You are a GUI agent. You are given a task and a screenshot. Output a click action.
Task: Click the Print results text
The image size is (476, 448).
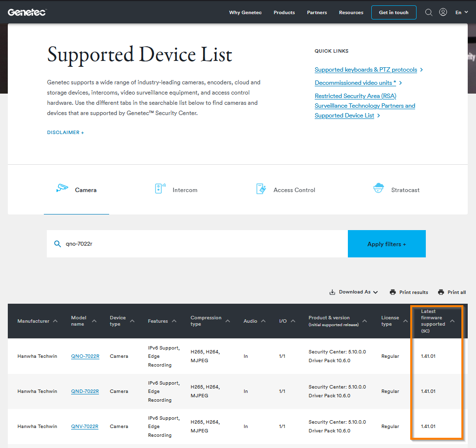coord(414,292)
